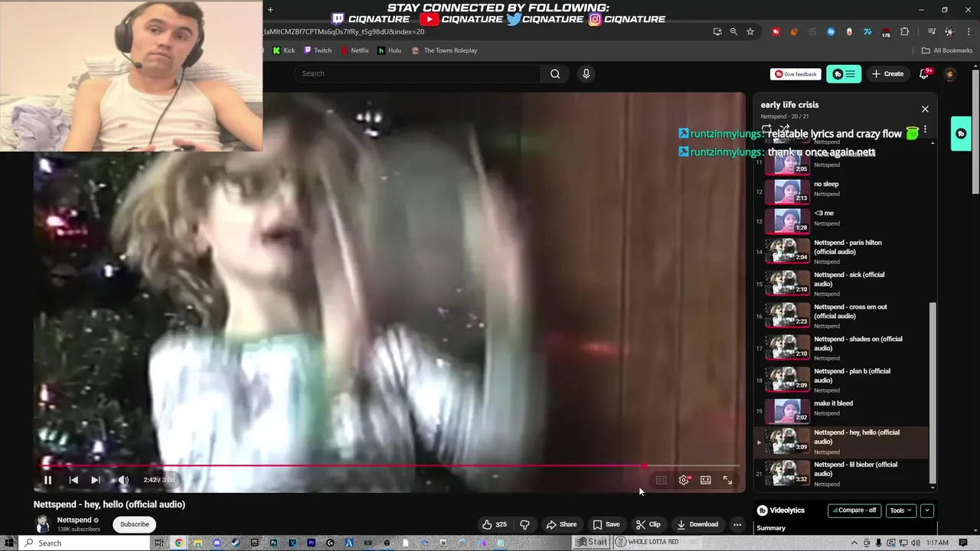
Task: Play 'Nettspend - sick' playlist item
Action: (x=842, y=284)
